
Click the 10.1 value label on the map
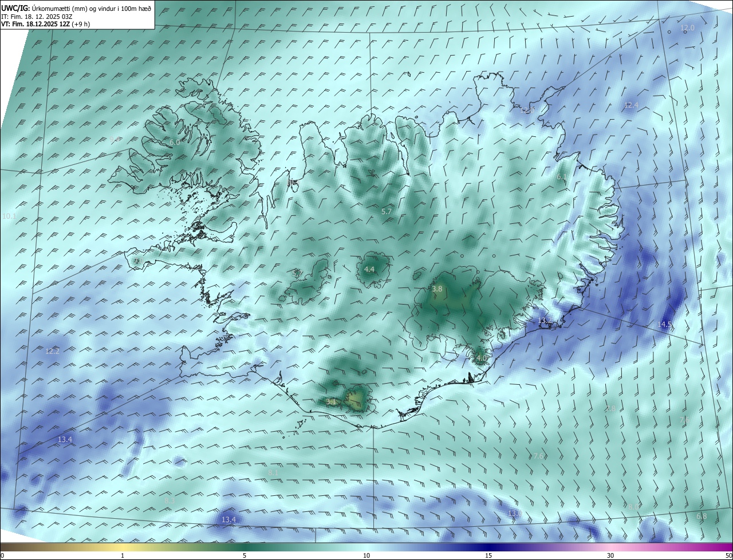click(10, 216)
